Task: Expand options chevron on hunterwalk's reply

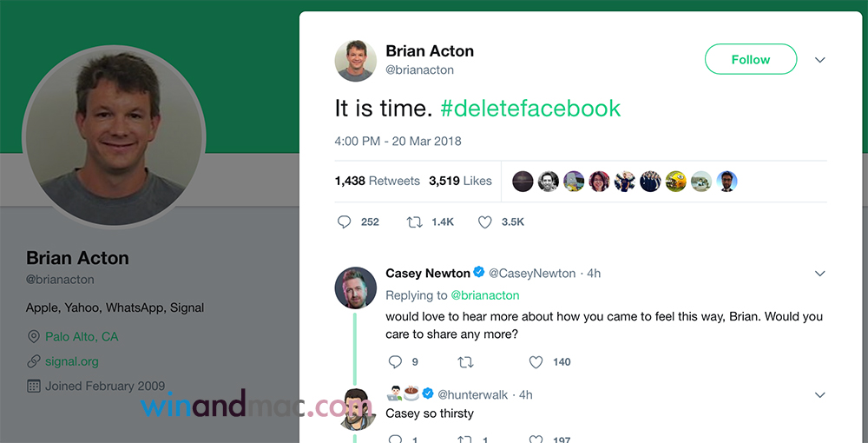Action: [x=820, y=395]
